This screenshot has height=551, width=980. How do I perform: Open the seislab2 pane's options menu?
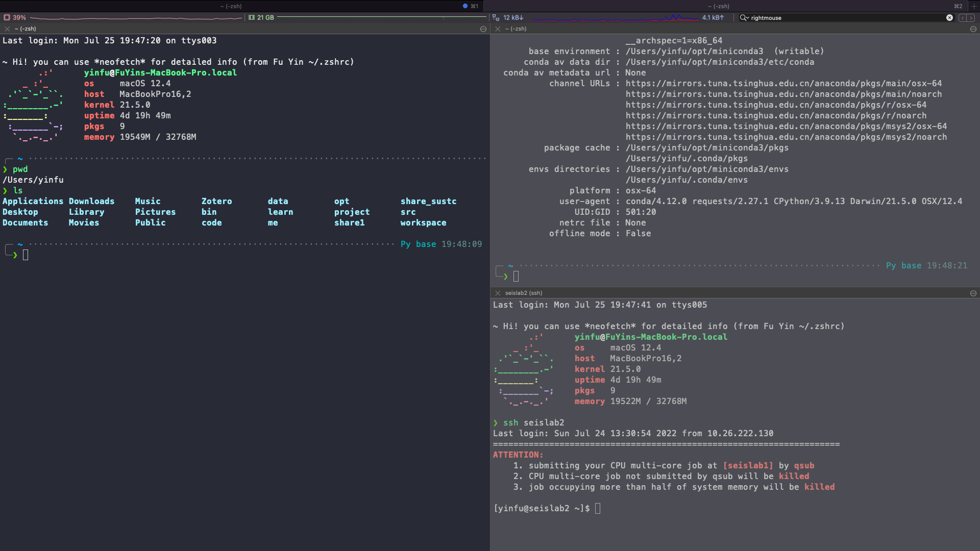973,293
